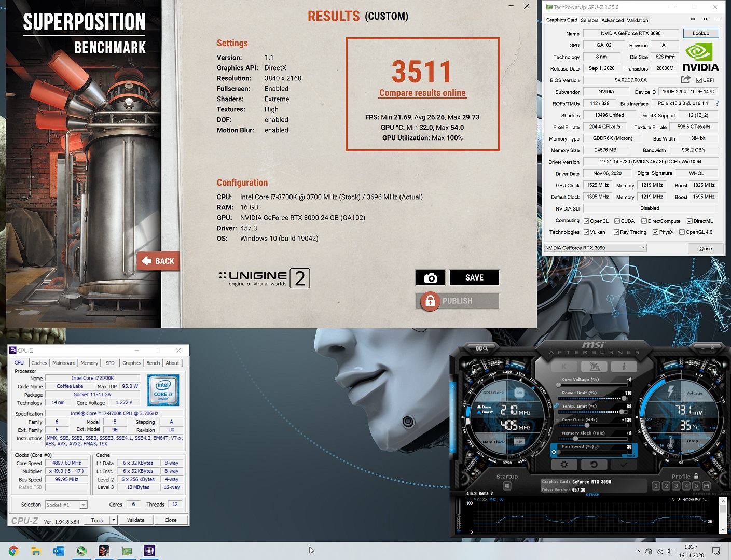This screenshot has height=560, width=731.
Task: Open the voltage/frequency curve editor icon
Action: coord(557,419)
